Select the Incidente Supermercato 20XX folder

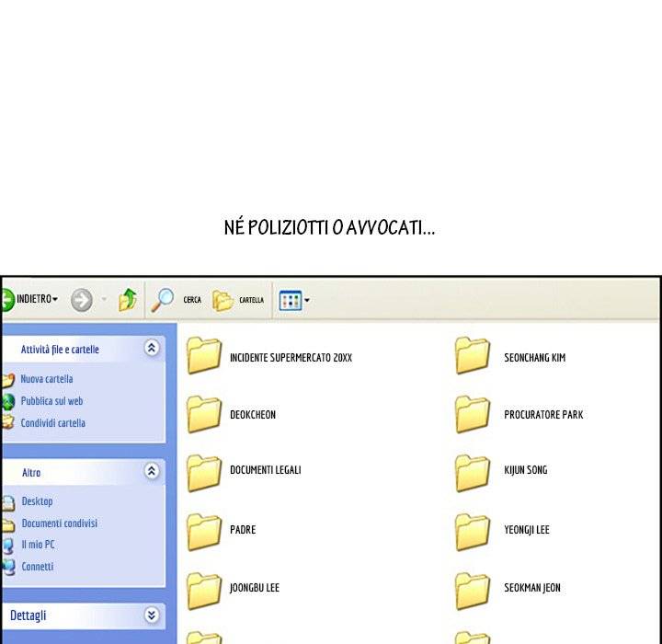click(x=204, y=357)
